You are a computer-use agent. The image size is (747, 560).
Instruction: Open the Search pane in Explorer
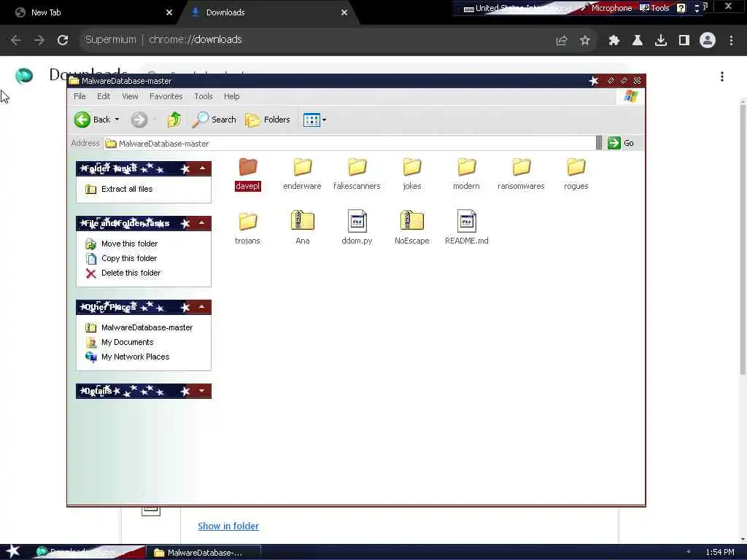(x=214, y=120)
